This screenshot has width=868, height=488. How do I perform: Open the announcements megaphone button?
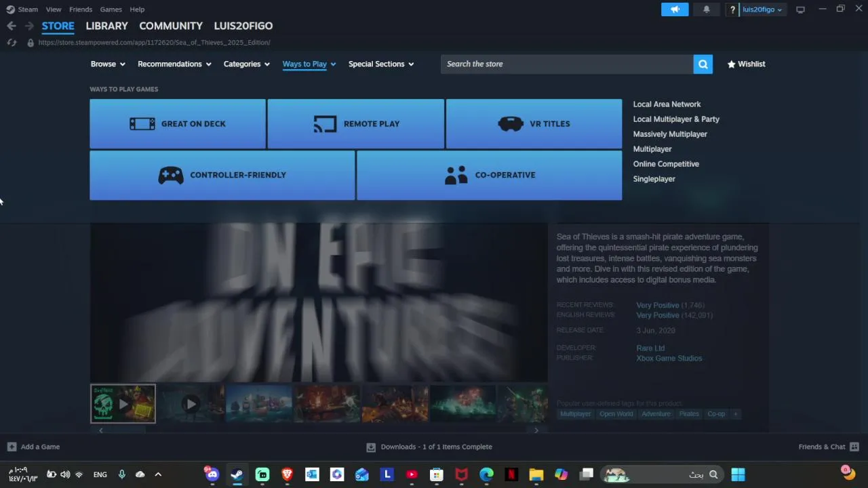[x=675, y=9]
